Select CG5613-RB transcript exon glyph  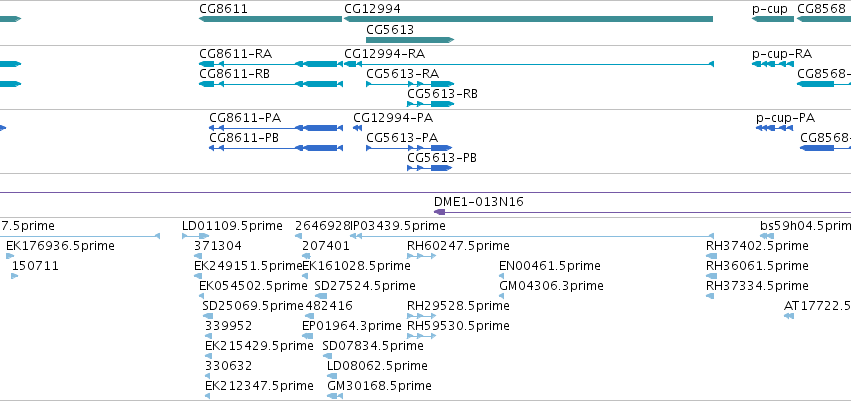(x=430, y=104)
